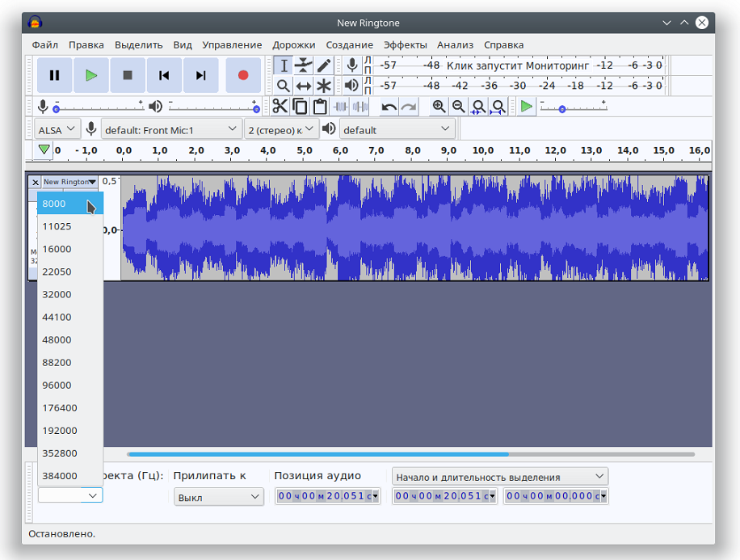Toggle the Selection I-beam tool
Image resolution: width=740 pixels, height=560 pixels.
click(x=284, y=65)
